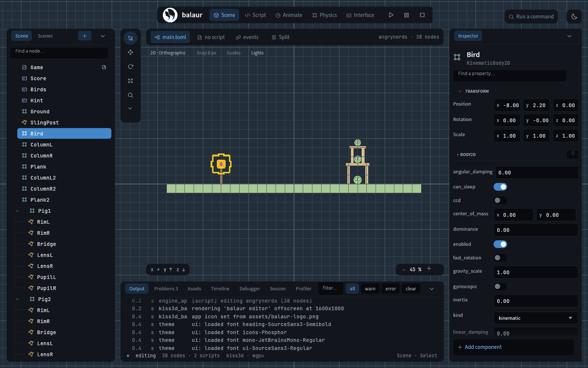The width and height of the screenshot is (588, 368).
Task: Open Run a command search
Action: (531, 17)
